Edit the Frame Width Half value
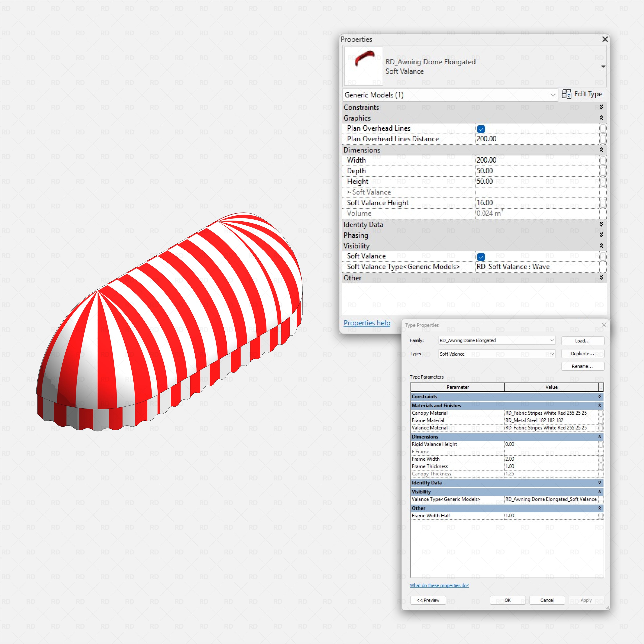The height and width of the screenshot is (644, 644). [551, 516]
